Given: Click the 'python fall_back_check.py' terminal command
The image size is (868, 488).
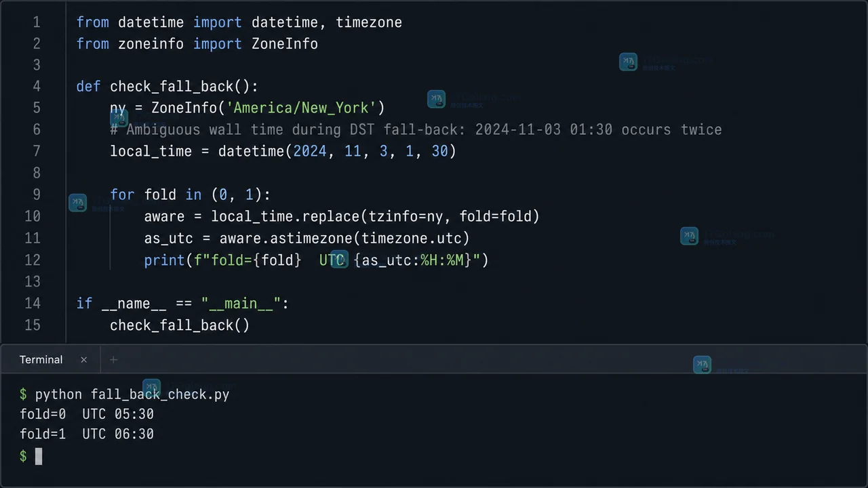Looking at the screenshot, I should click(x=132, y=394).
